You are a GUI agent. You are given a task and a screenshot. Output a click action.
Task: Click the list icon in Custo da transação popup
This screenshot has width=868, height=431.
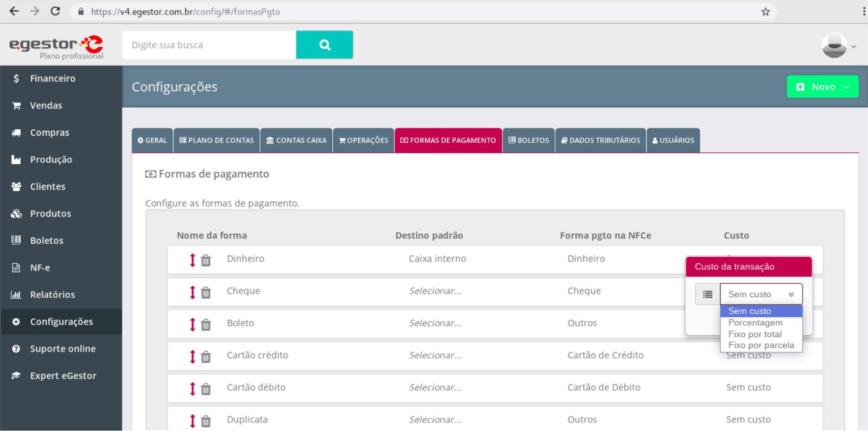pos(707,294)
